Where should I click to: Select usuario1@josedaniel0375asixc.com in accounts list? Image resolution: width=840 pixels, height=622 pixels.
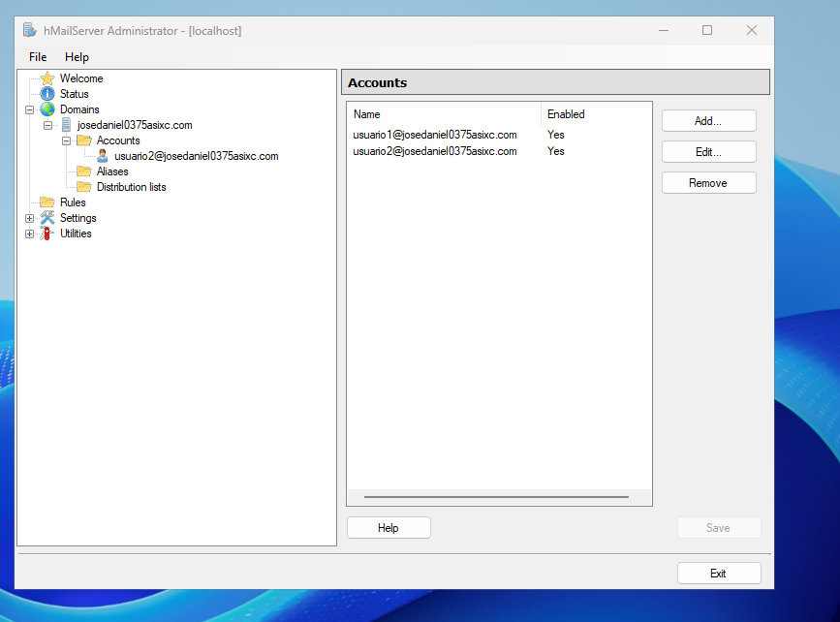(434, 135)
